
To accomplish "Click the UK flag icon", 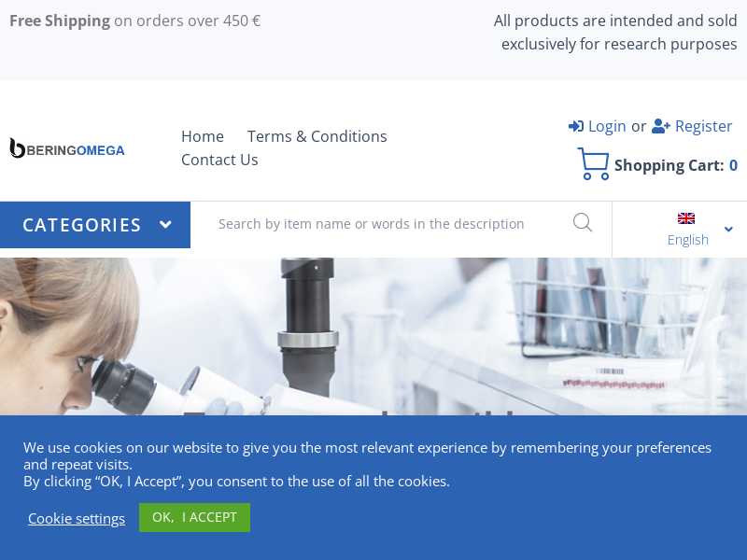I will (x=686, y=218).
